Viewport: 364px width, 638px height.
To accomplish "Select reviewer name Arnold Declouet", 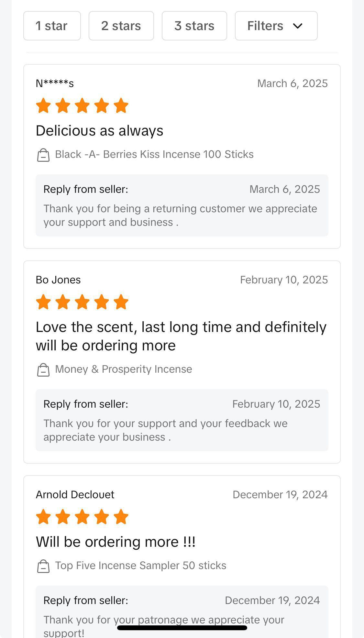I will click(x=75, y=495).
